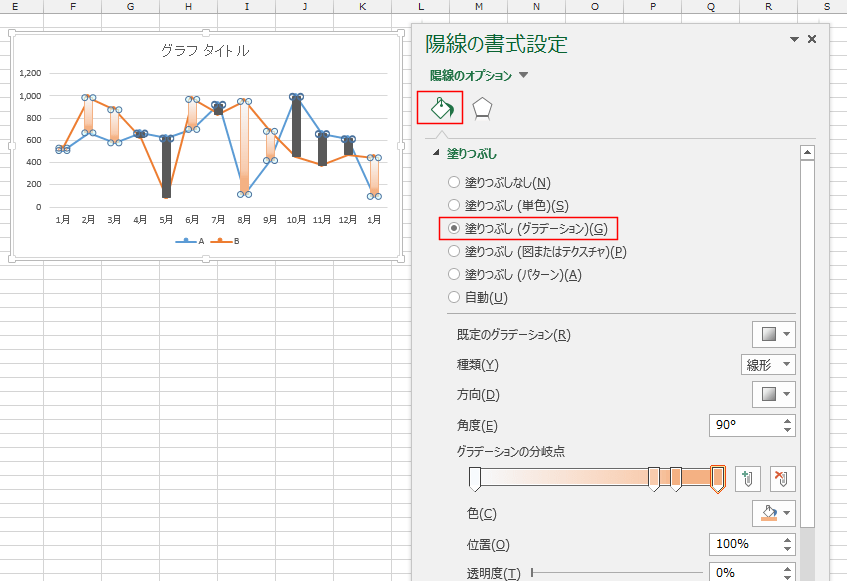Viewport: 847px width, 581px height.
Task: Click the add gradient stop icon
Action: pyautogui.click(x=748, y=479)
